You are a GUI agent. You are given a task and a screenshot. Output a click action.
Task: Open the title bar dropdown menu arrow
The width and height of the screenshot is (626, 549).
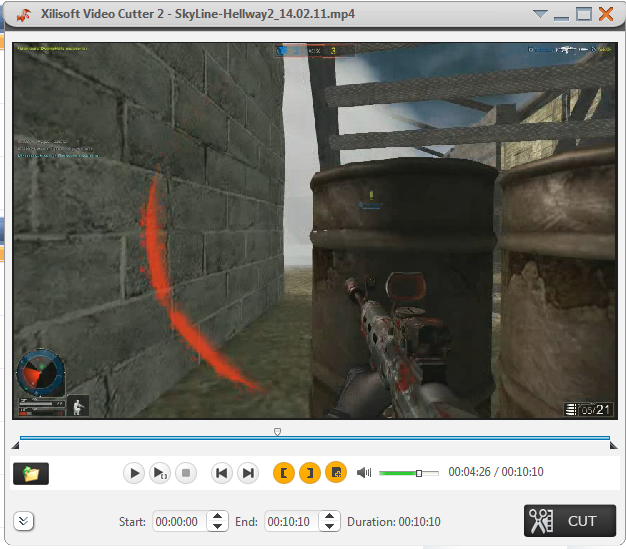pos(540,14)
